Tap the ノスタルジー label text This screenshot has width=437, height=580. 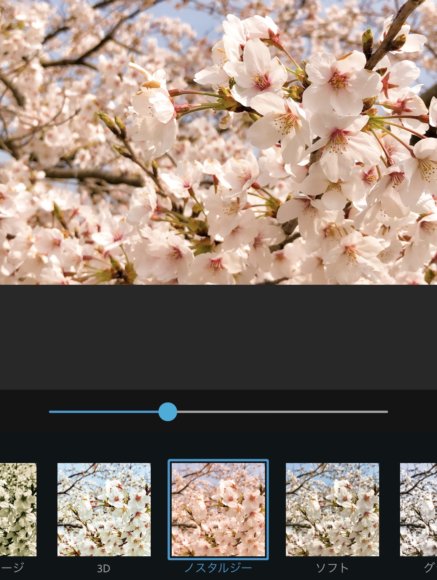tap(218, 568)
